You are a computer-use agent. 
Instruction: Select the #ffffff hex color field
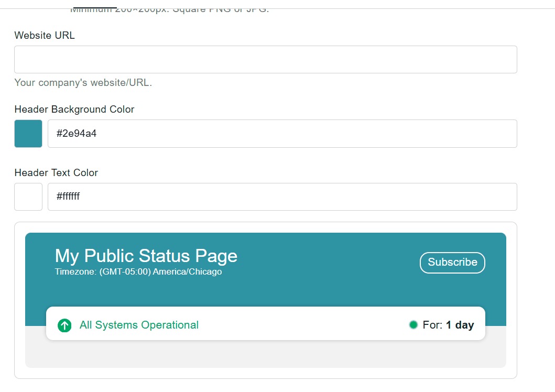point(282,197)
